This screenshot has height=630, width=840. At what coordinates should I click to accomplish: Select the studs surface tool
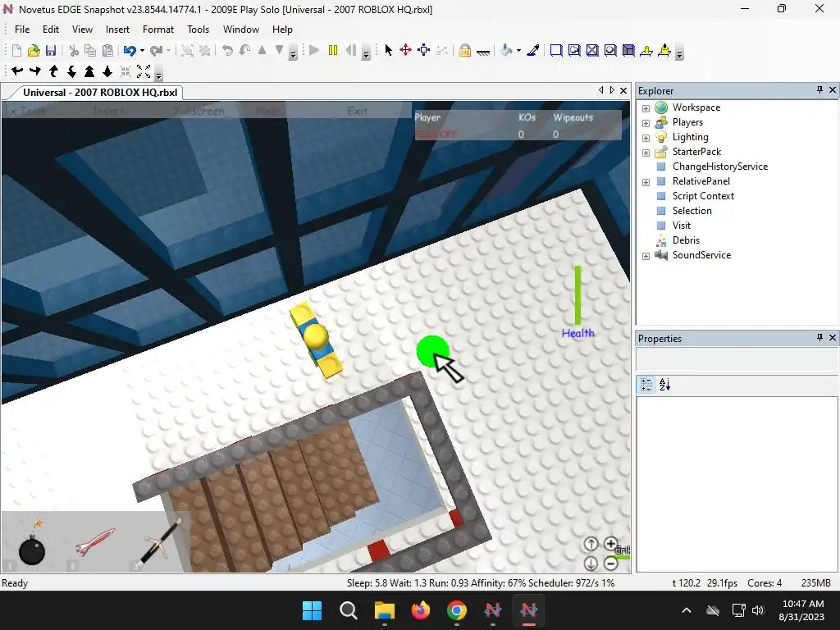(x=610, y=50)
